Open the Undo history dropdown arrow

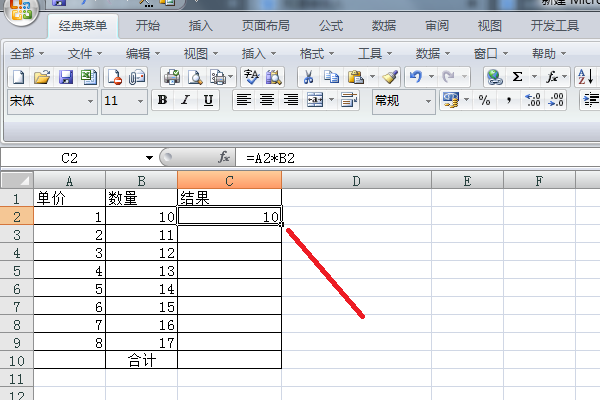click(x=431, y=77)
